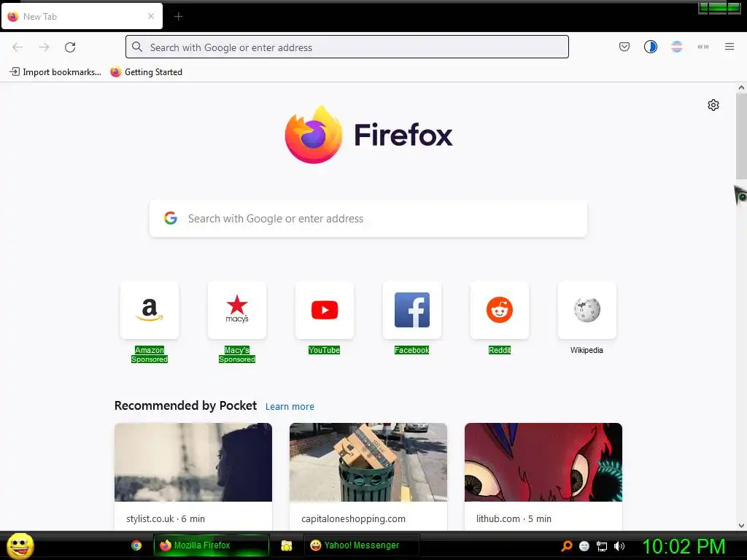The width and height of the screenshot is (747, 560).
Task: Click the address bar search field
Action: tap(347, 47)
